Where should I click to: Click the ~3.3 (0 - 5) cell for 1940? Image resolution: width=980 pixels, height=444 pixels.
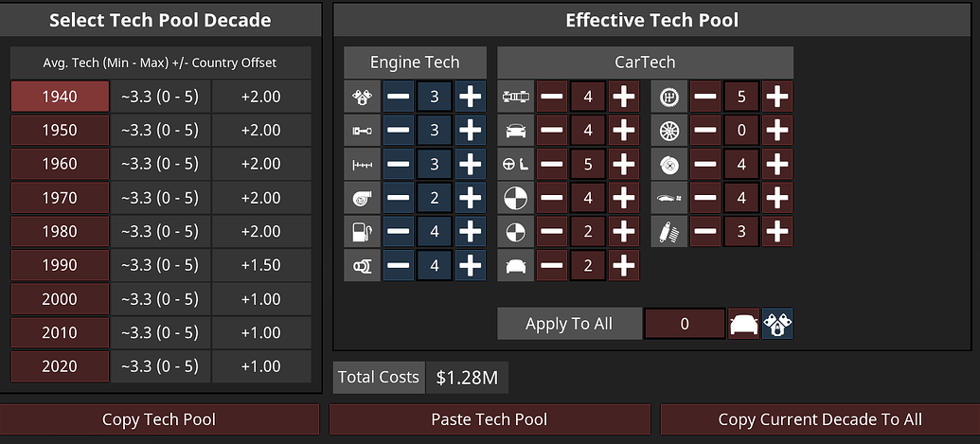[x=161, y=97]
